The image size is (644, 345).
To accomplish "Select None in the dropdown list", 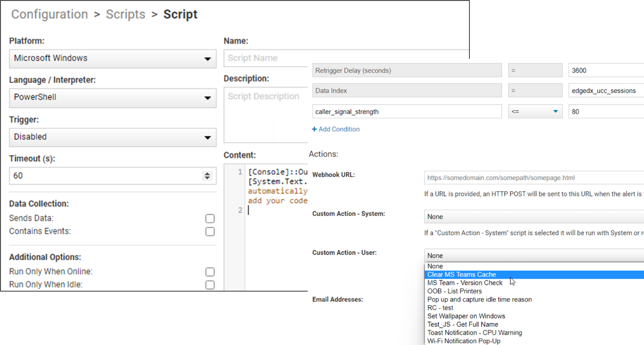I will pyautogui.click(x=534, y=266).
